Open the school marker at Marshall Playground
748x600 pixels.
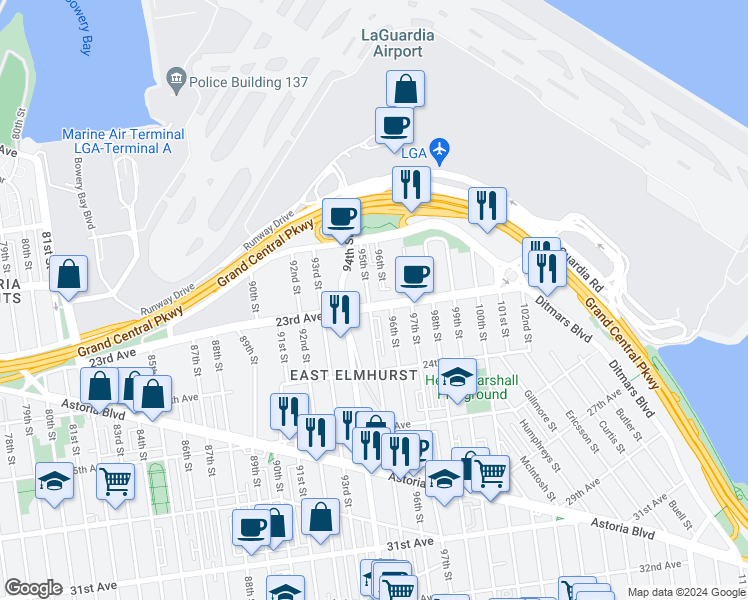pos(457,381)
